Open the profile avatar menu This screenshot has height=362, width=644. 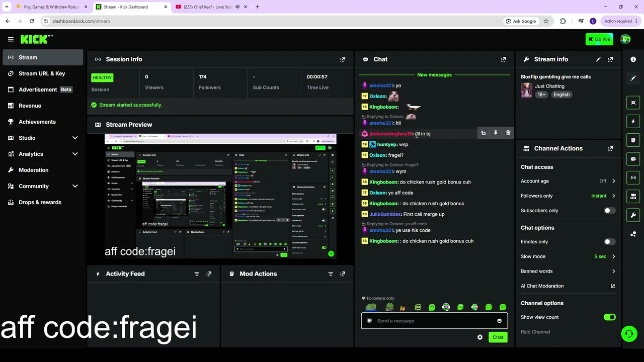click(625, 39)
